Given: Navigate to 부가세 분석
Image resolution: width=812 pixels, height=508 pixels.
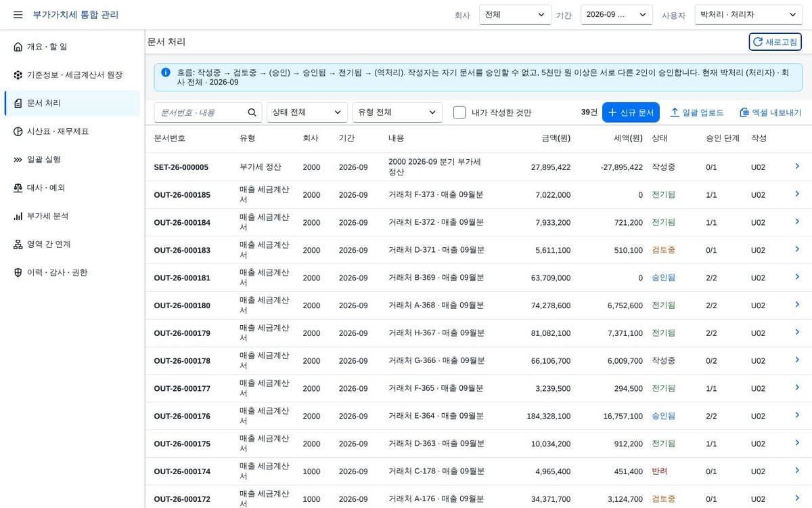Looking at the screenshot, I should click(72, 216).
